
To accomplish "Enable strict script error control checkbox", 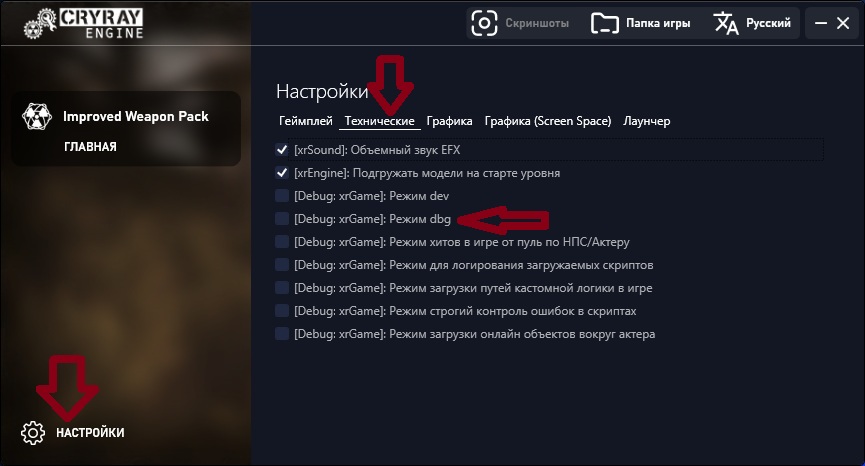I will tap(282, 311).
